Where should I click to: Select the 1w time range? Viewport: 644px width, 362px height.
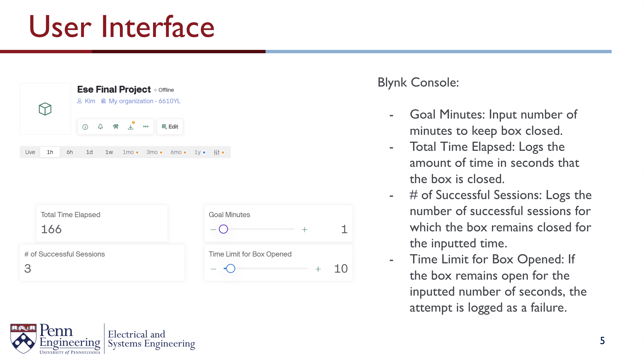tap(109, 152)
